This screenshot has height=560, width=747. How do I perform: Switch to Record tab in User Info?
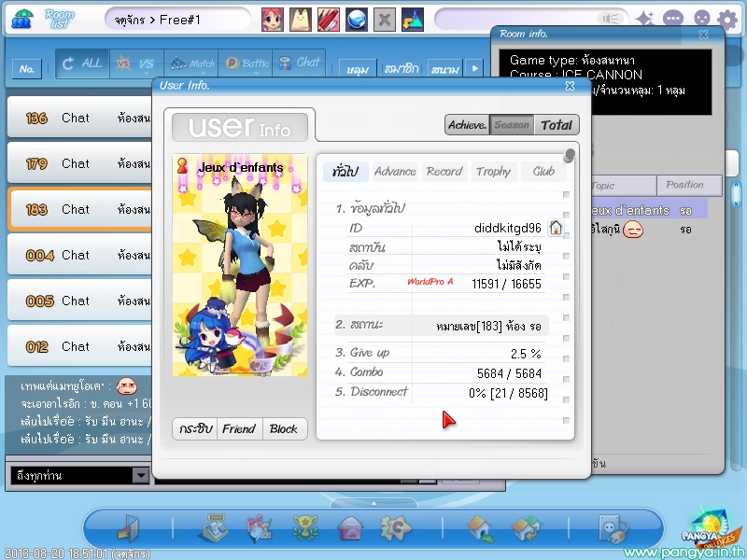(x=444, y=172)
